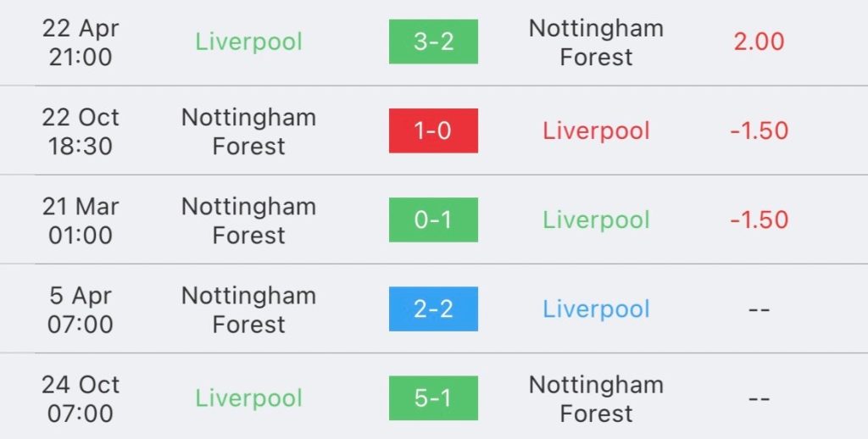Open Nottingham Forest in the 5 Apr match
The image size is (868, 439).
pyautogui.click(x=248, y=309)
